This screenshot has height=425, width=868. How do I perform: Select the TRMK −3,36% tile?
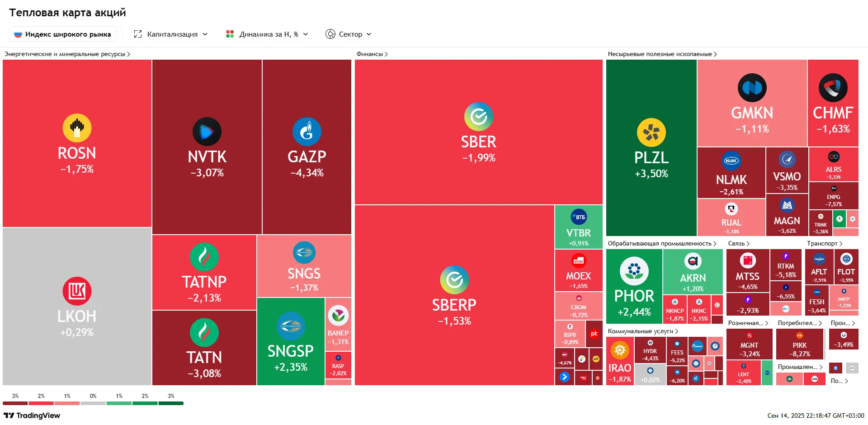point(821,223)
